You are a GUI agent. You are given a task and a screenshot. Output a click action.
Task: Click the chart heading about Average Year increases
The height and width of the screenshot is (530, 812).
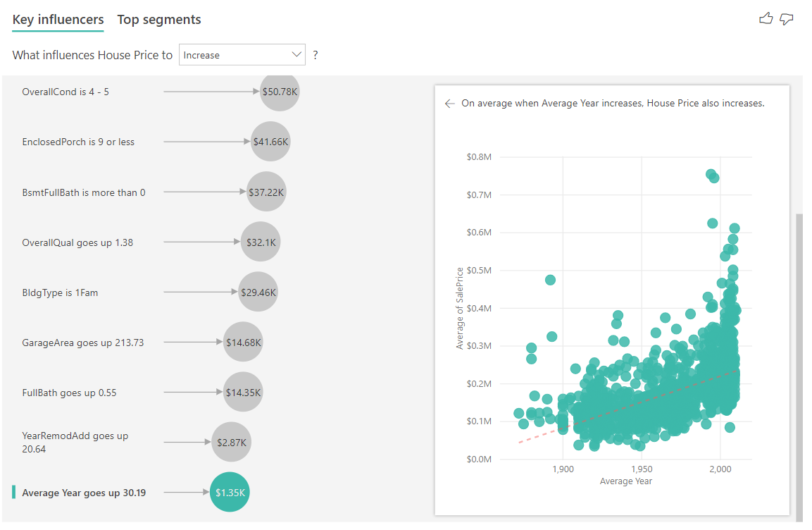[613, 104]
